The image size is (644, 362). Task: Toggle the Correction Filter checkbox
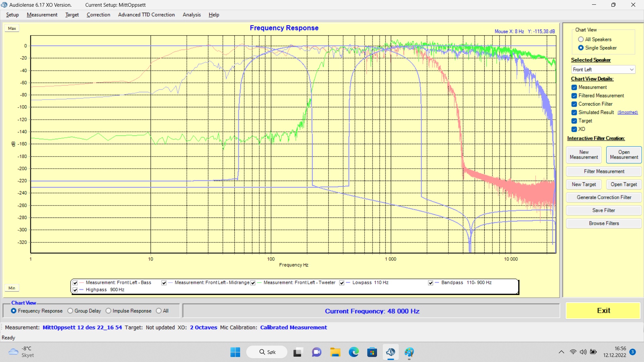coord(574,104)
